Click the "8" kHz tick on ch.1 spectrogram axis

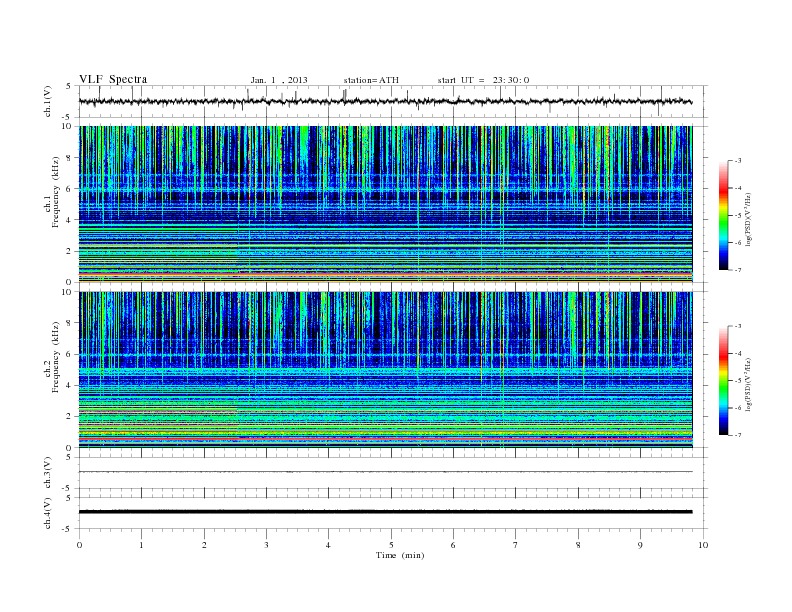pos(69,158)
